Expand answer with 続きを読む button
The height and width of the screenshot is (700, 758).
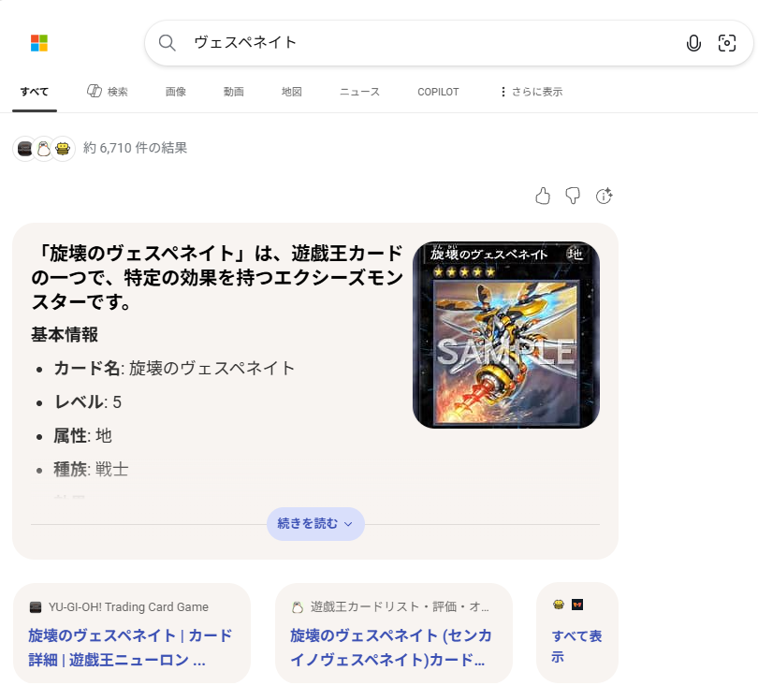[x=315, y=524]
